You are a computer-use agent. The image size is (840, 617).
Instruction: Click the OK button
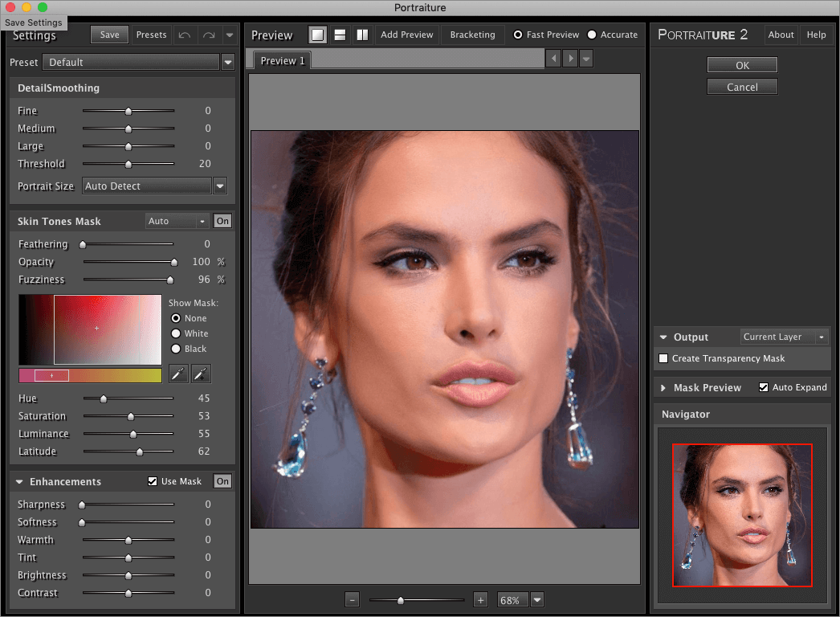pos(741,64)
